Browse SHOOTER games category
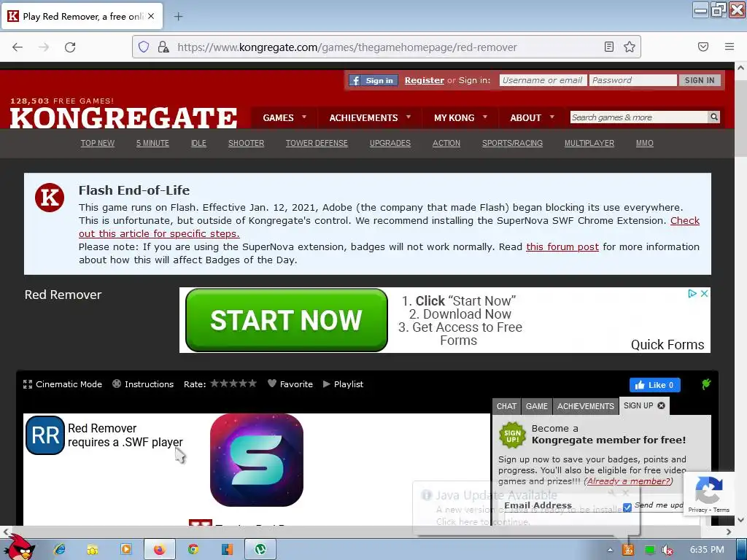Screen dimensions: 747x560 point(246,143)
